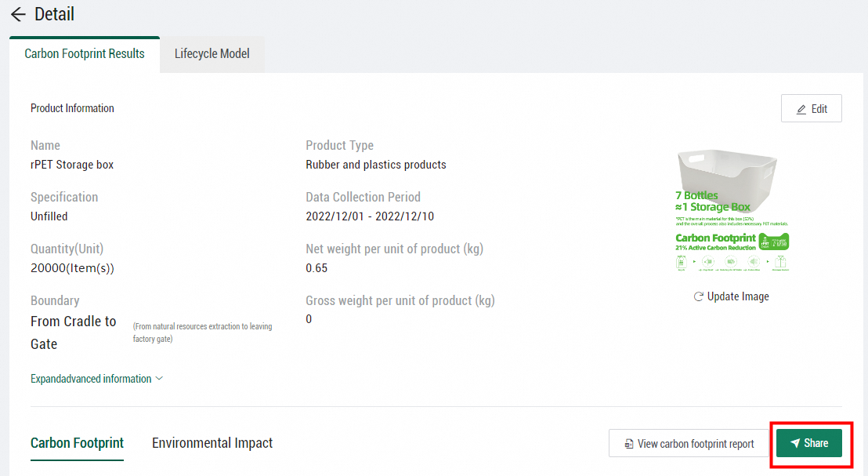Screen dimensions: 868x476
Task: Click the data collection period date range
Action: (x=371, y=216)
